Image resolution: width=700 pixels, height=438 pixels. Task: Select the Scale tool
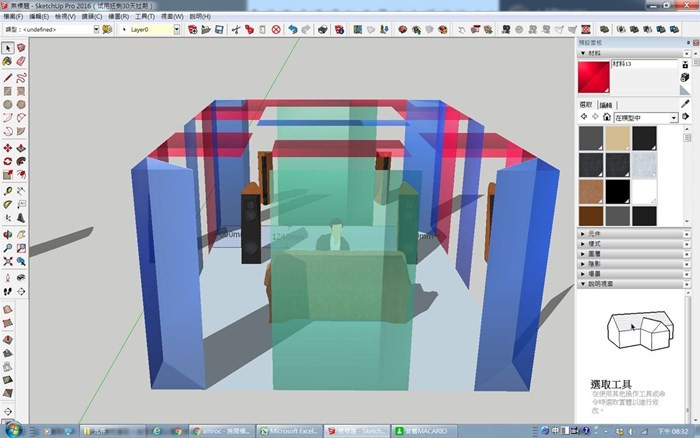pos(8,175)
